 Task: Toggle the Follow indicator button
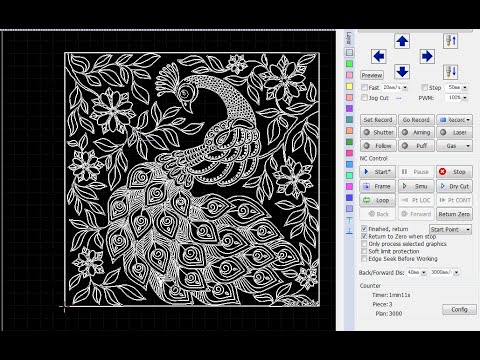click(378, 146)
